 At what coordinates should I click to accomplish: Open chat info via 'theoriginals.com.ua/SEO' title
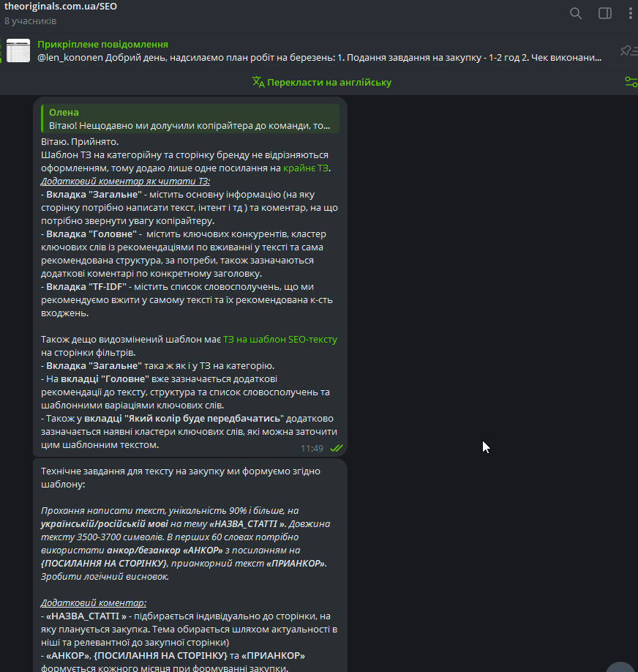[x=61, y=7]
